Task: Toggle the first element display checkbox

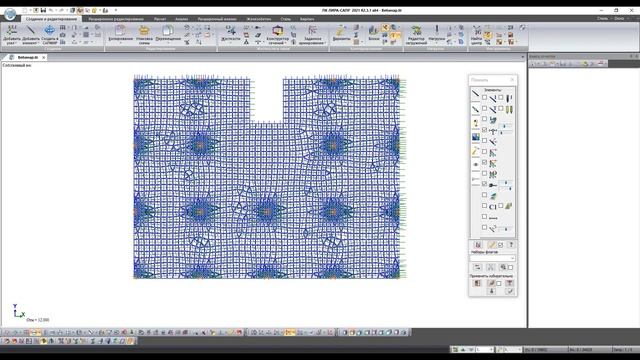Action: tap(484, 98)
